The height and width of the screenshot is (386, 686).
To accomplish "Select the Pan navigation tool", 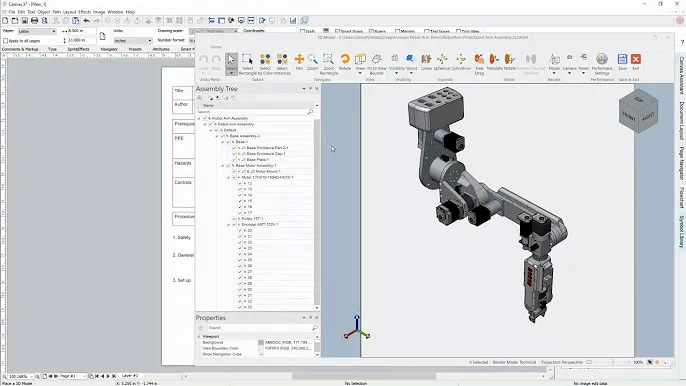I will (x=299, y=62).
